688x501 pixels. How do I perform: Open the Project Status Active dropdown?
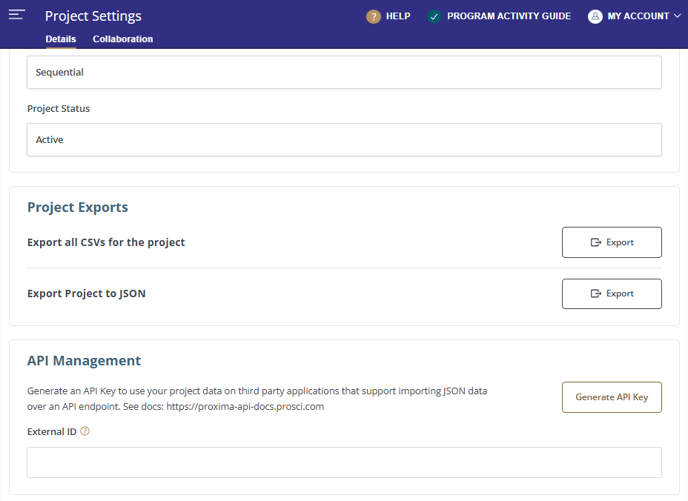344,140
